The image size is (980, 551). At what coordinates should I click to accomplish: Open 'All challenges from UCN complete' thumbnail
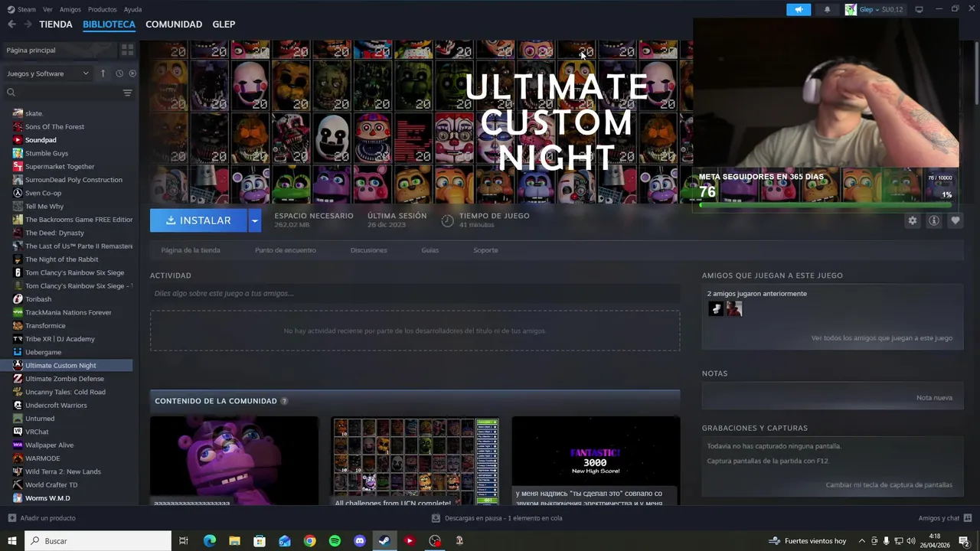pos(415,461)
